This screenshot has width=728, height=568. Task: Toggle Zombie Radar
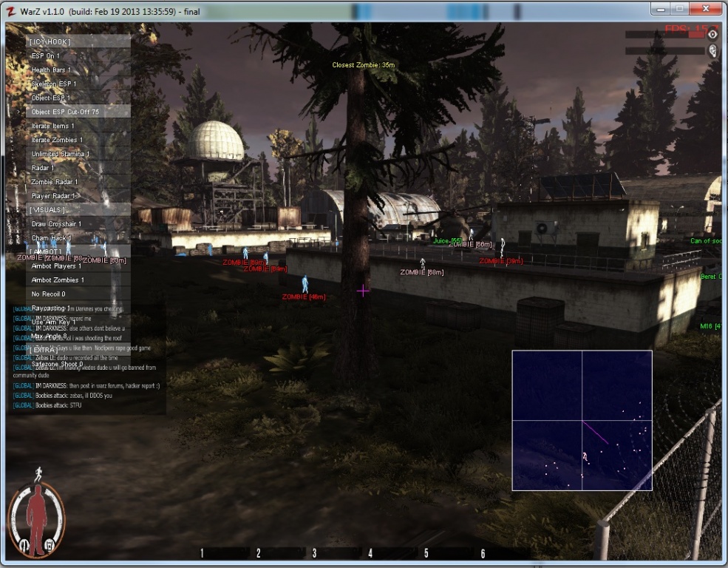[x=78, y=182]
